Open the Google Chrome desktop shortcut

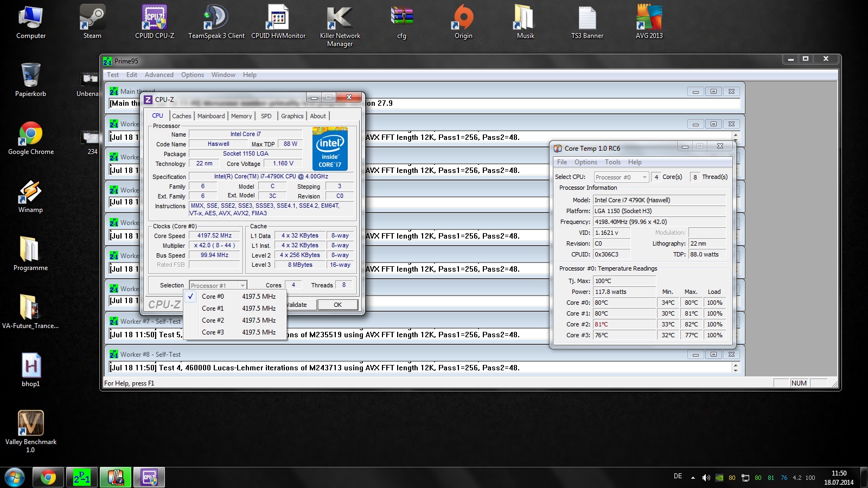coord(31,138)
